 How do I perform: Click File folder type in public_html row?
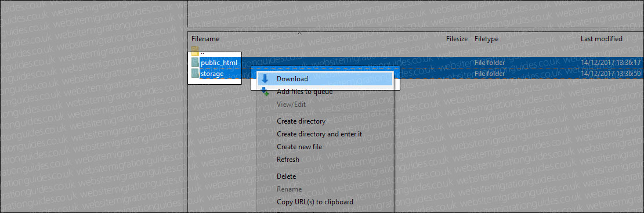(x=490, y=63)
